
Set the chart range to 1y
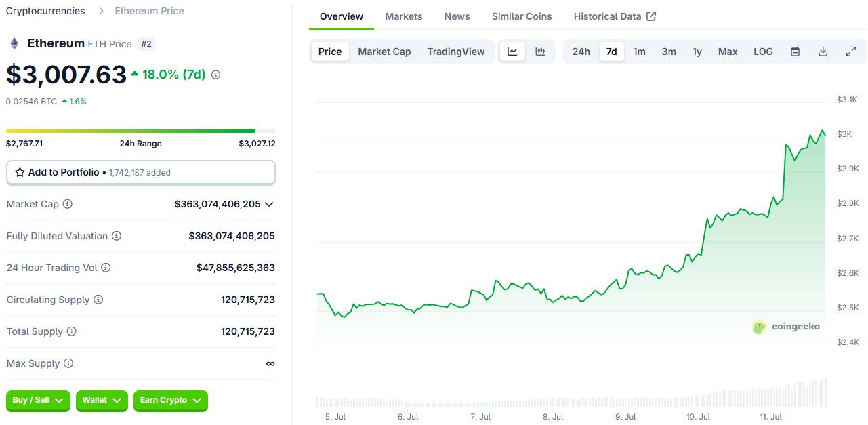(697, 52)
